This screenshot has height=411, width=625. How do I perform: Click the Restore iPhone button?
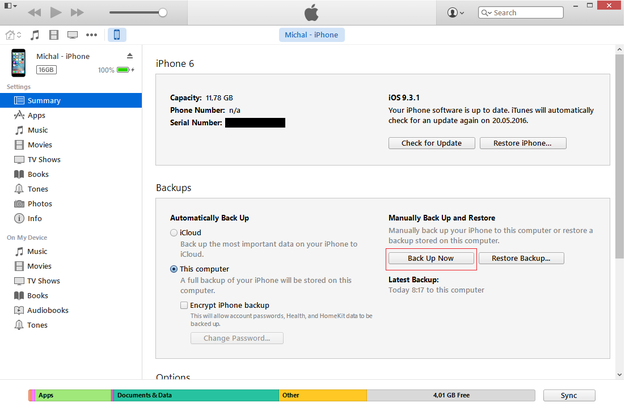523,143
